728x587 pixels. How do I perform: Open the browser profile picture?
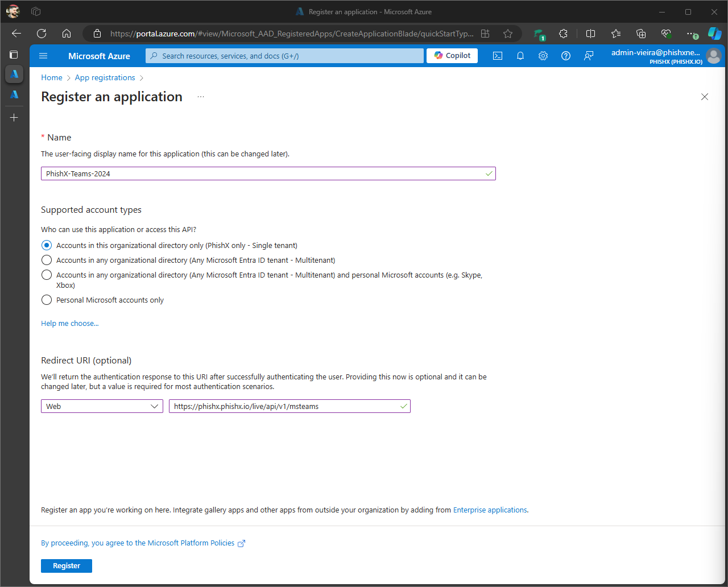click(x=13, y=11)
